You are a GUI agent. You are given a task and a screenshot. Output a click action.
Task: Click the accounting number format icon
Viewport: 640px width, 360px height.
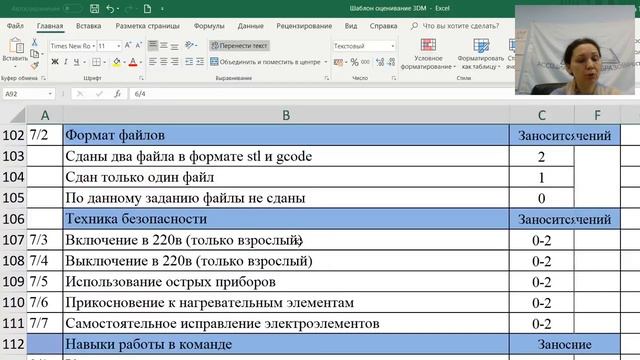(338, 62)
